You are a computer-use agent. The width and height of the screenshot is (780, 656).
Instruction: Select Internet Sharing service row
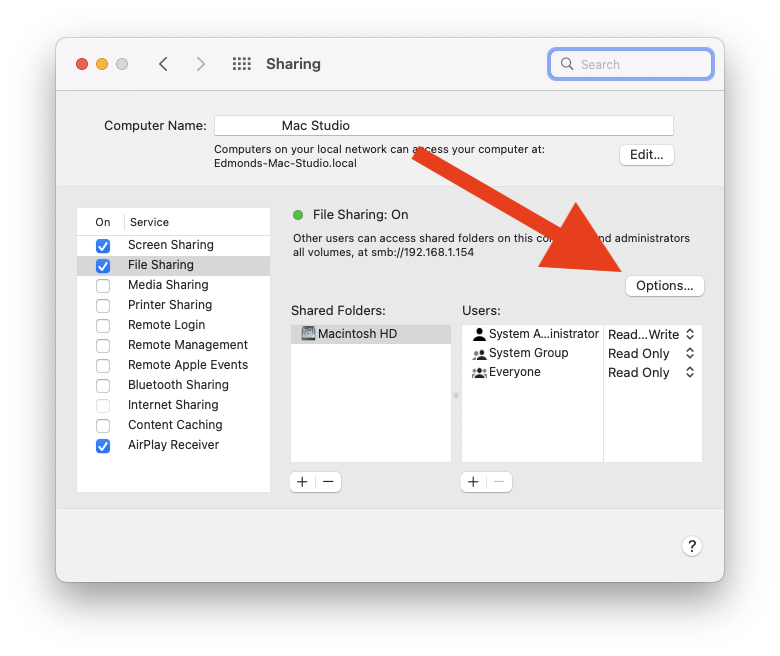point(174,405)
